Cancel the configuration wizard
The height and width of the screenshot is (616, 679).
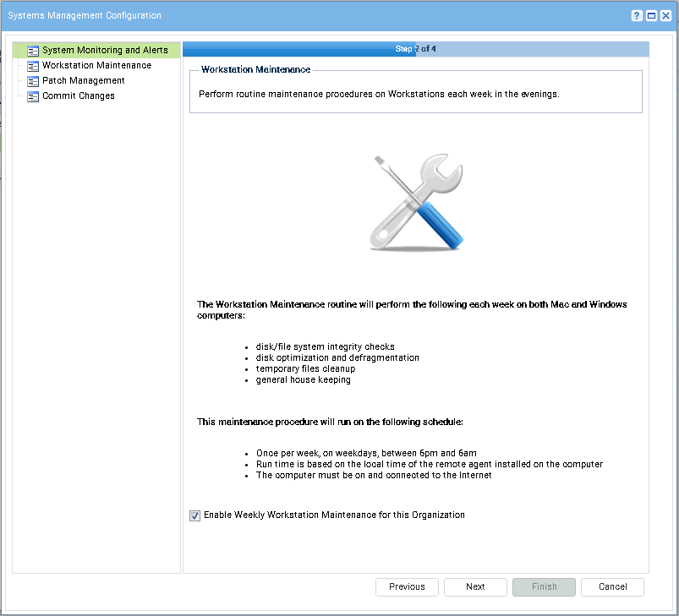point(612,586)
